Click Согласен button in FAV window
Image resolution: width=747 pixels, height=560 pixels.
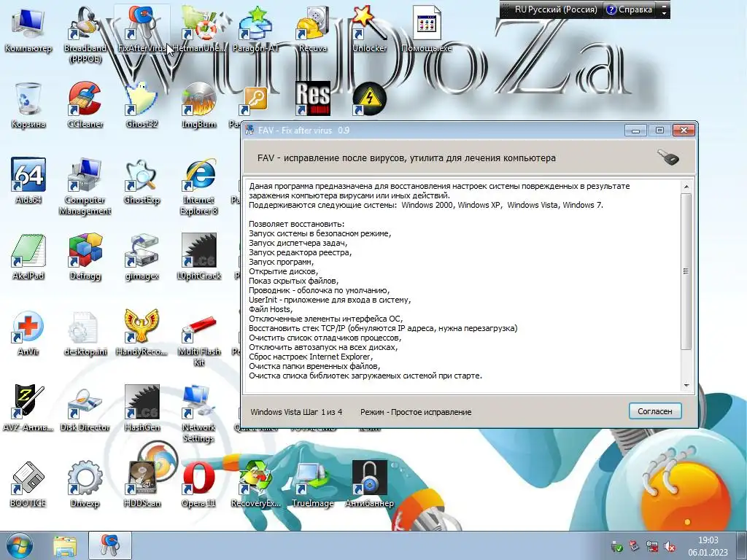655,411
